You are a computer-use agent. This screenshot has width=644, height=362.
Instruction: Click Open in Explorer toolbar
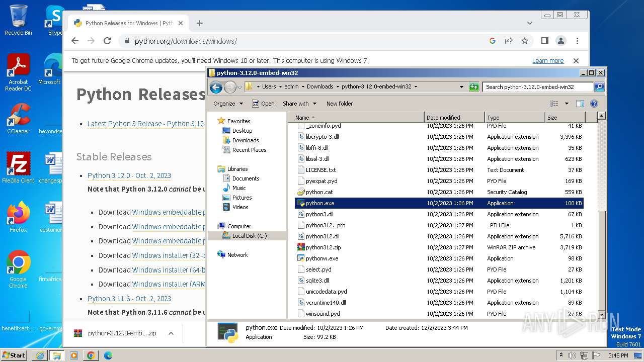coord(263,104)
